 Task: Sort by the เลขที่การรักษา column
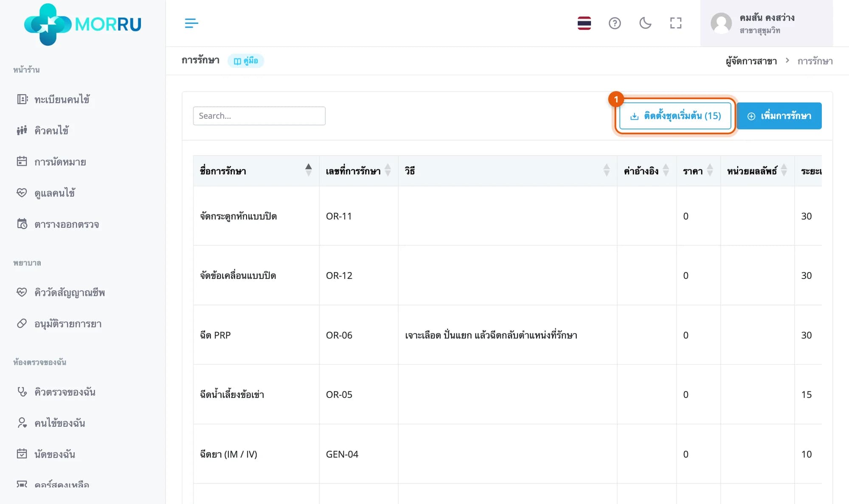pyautogui.click(x=359, y=171)
